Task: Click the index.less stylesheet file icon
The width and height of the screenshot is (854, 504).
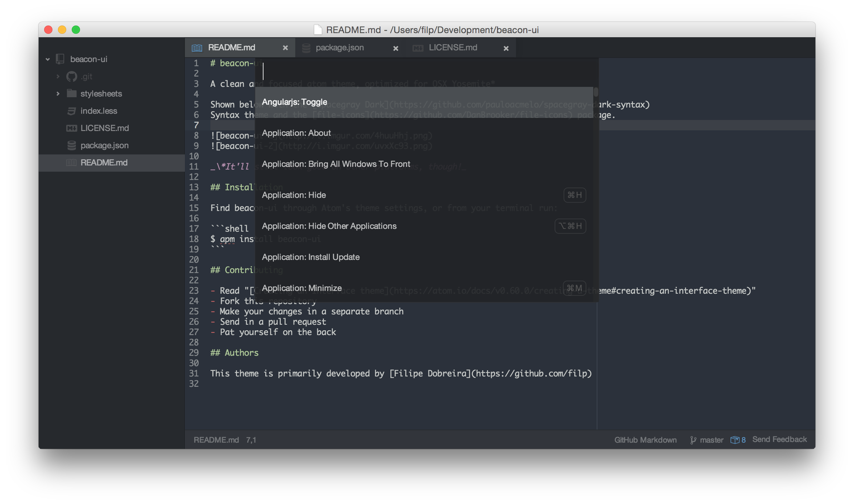Action: (x=72, y=111)
